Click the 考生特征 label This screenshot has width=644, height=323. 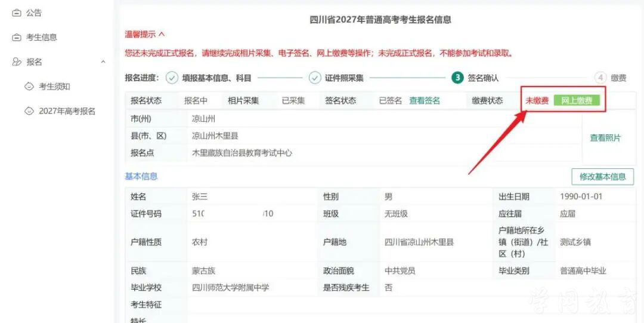[x=146, y=305]
